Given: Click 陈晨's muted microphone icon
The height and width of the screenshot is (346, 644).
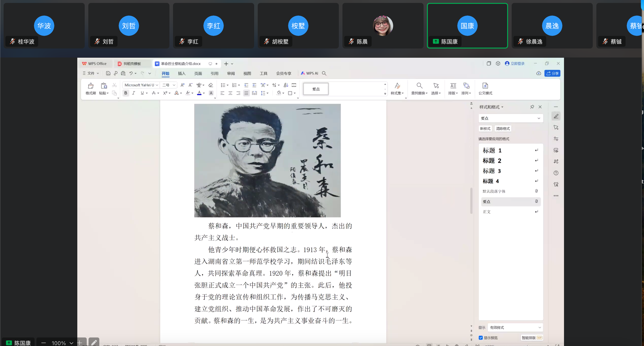Looking at the screenshot, I should (351, 42).
